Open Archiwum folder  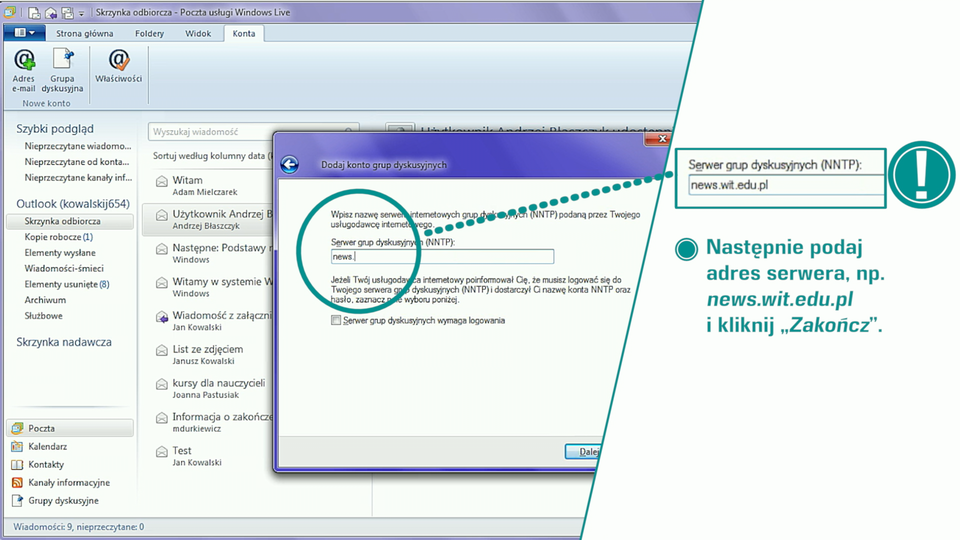pos(45,300)
